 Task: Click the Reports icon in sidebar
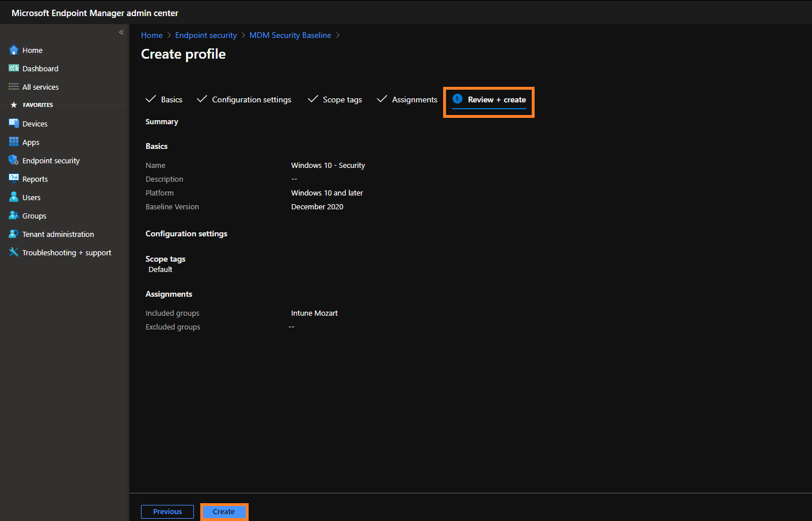[14, 179]
